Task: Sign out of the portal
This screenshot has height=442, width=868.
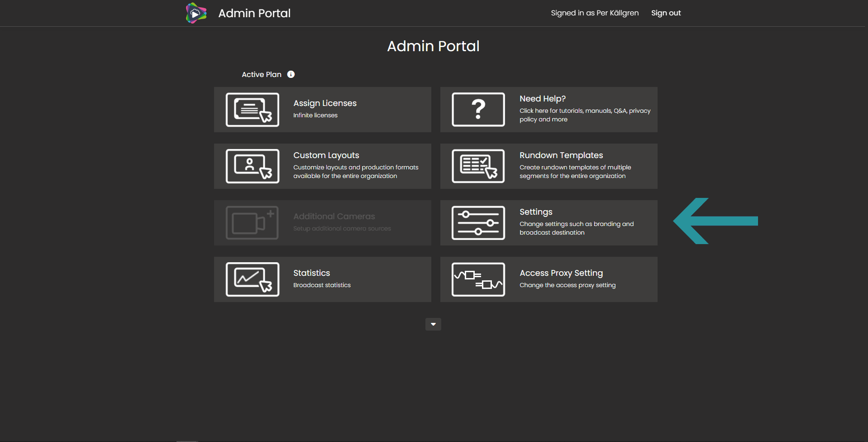Action: [666, 13]
